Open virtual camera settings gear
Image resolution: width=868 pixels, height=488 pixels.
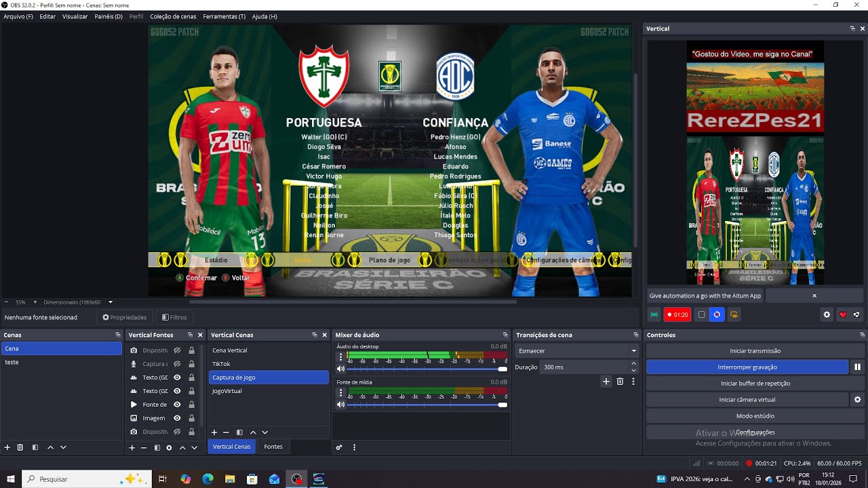point(857,399)
